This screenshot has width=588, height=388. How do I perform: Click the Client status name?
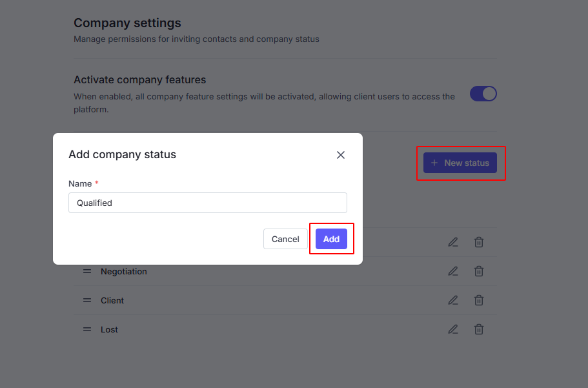pyautogui.click(x=112, y=301)
